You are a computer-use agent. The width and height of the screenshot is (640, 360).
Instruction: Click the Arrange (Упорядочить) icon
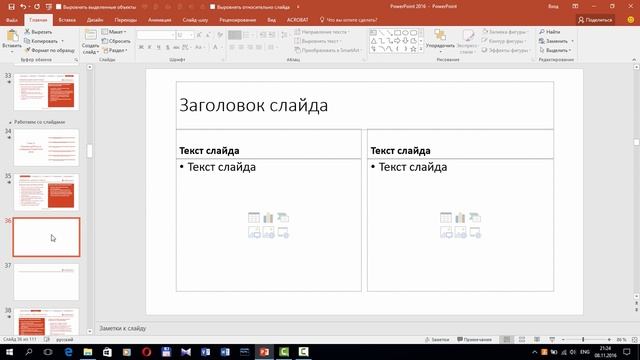point(440,35)
